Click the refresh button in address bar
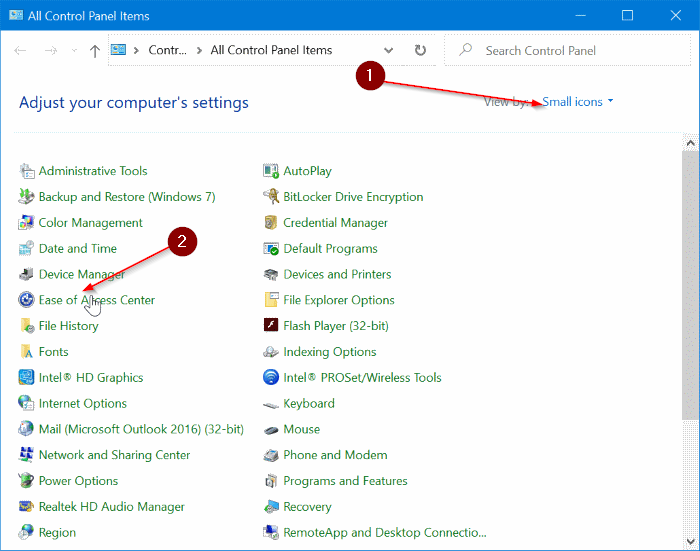 (420, 50)
